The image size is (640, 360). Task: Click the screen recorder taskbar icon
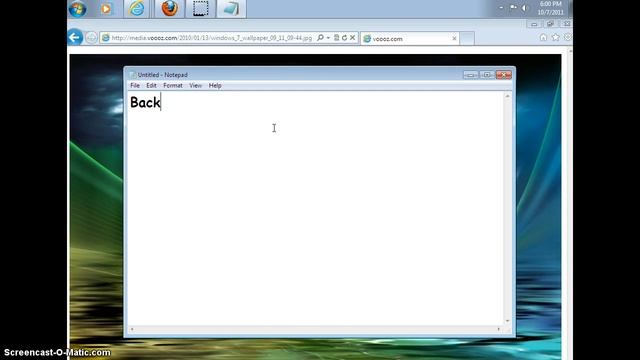pyautogui.click(x=200, y=9)
